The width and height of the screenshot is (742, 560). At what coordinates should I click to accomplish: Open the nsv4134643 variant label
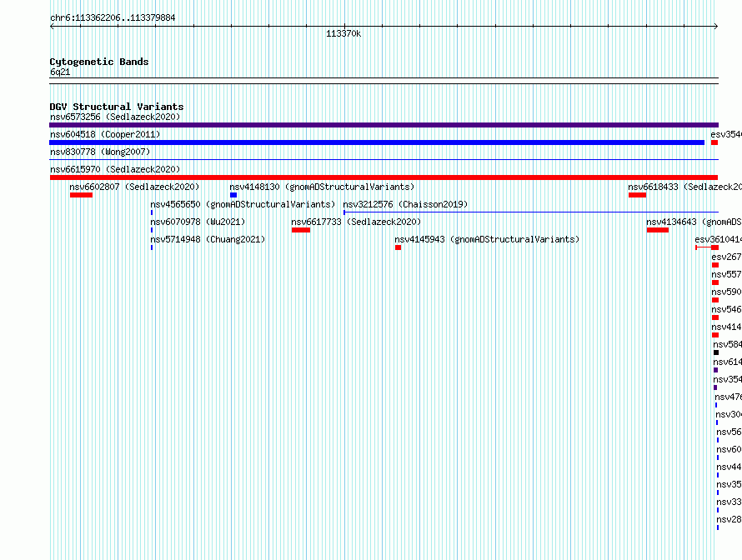tap(694, 222)
